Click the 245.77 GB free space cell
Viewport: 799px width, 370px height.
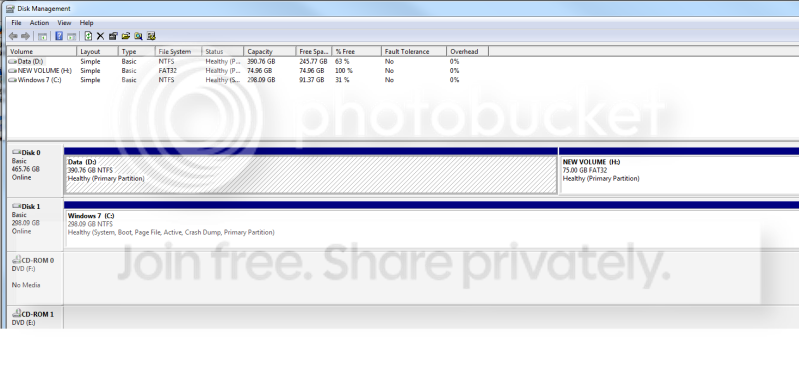click(313, 62)
